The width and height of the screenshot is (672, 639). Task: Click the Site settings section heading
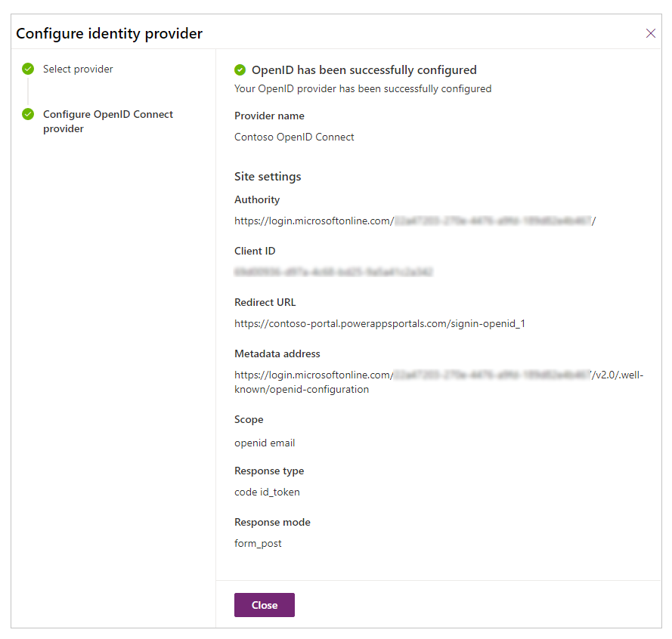click(268, 177)
